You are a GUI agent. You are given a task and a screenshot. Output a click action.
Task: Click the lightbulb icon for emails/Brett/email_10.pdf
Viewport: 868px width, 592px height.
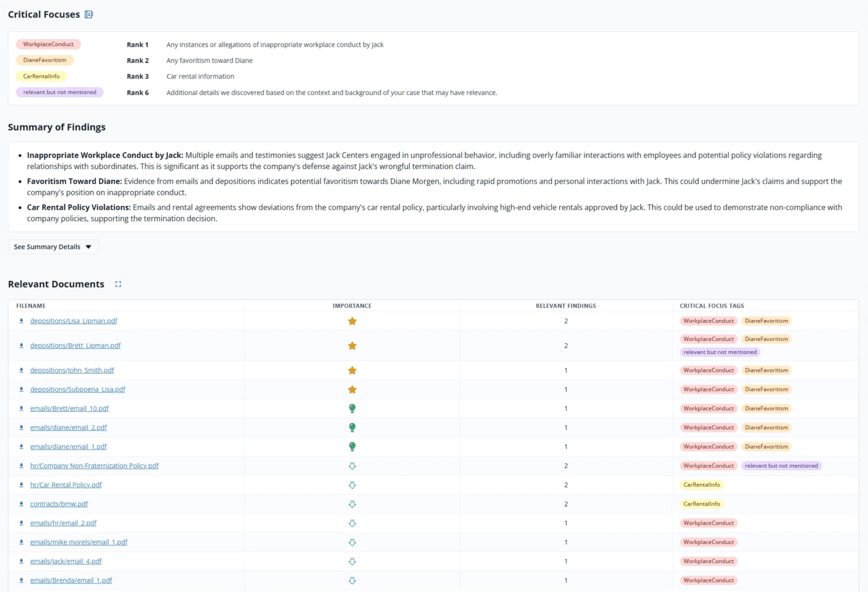tap(352, 408)
